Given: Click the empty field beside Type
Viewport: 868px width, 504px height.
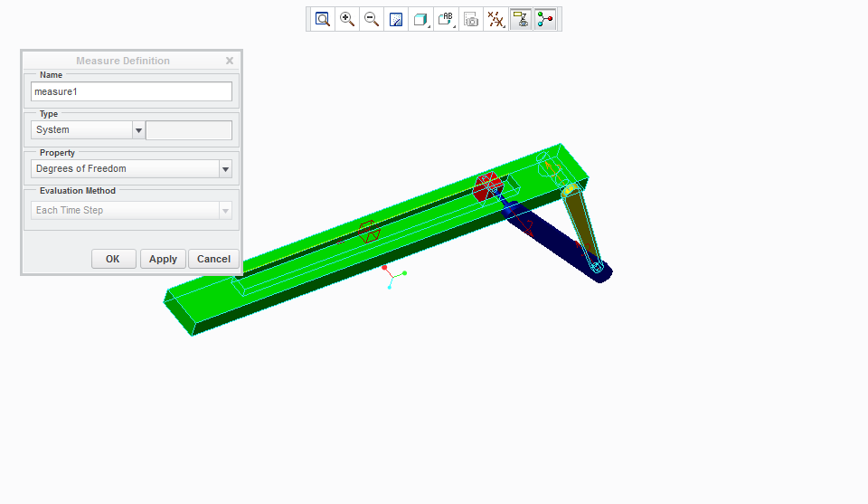Looking at the screenshot, I should click(189, 130).
